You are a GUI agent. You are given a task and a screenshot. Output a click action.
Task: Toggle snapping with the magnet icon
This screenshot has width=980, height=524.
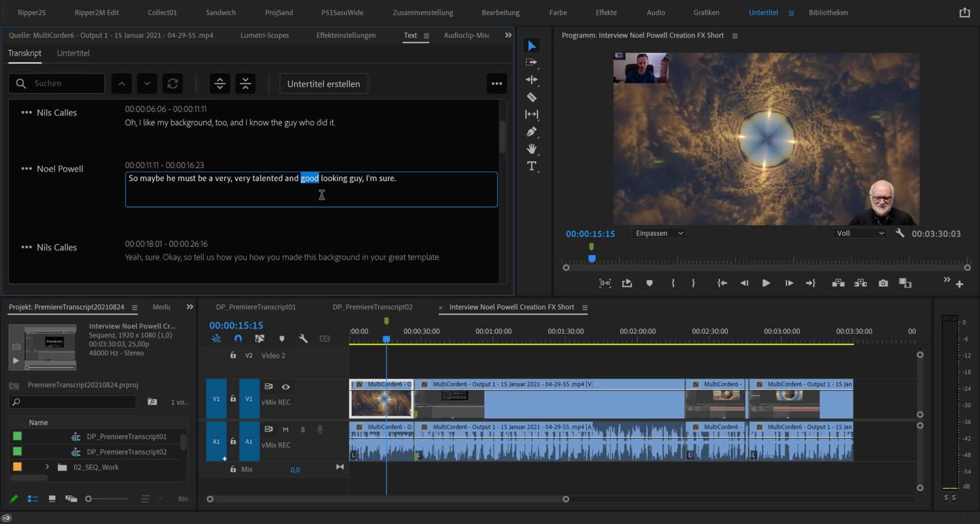tap(238, 338)
